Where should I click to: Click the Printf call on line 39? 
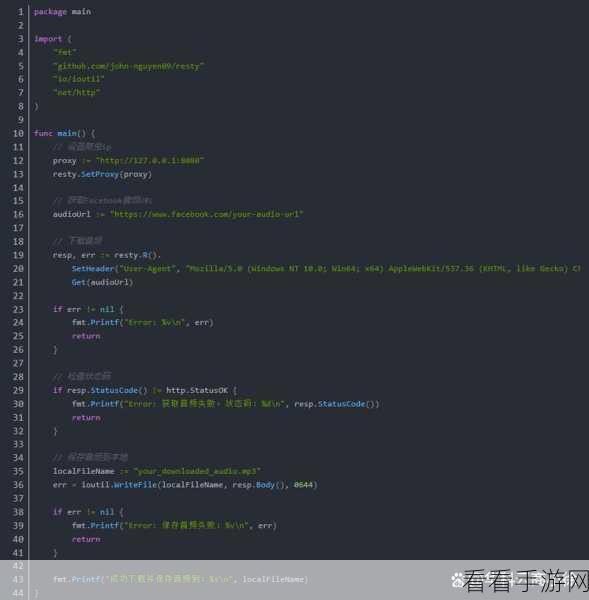[174, 526]
